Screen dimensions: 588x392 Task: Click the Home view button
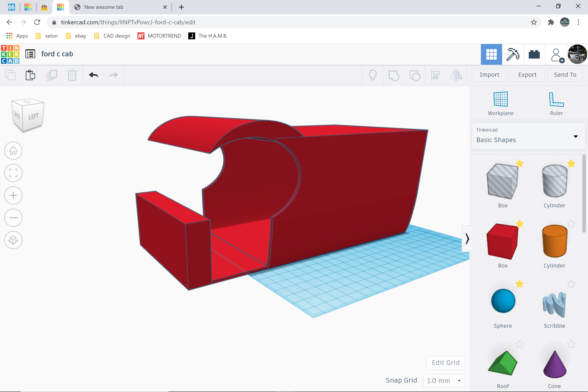click(x=13, y=150)
